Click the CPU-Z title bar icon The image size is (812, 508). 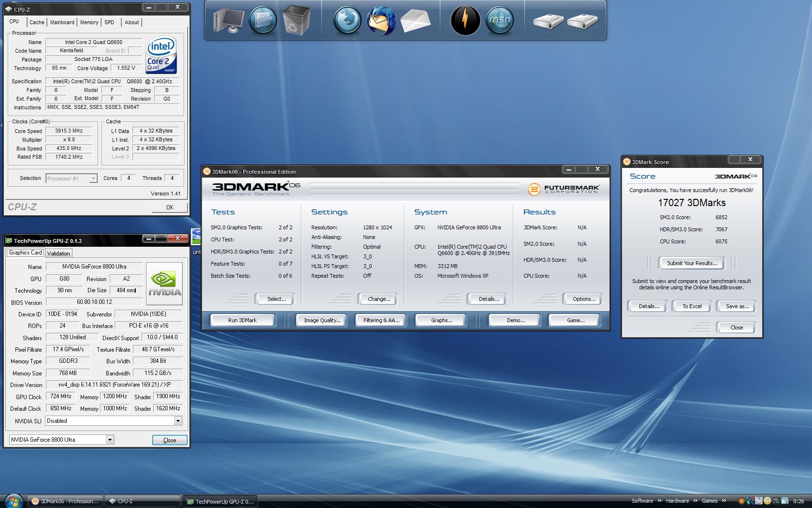9,9
